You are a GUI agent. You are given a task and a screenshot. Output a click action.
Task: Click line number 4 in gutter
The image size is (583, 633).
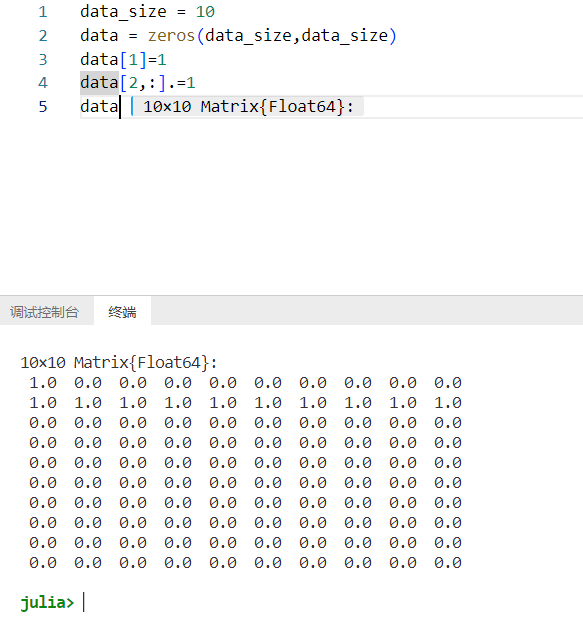tap(43, 83)
